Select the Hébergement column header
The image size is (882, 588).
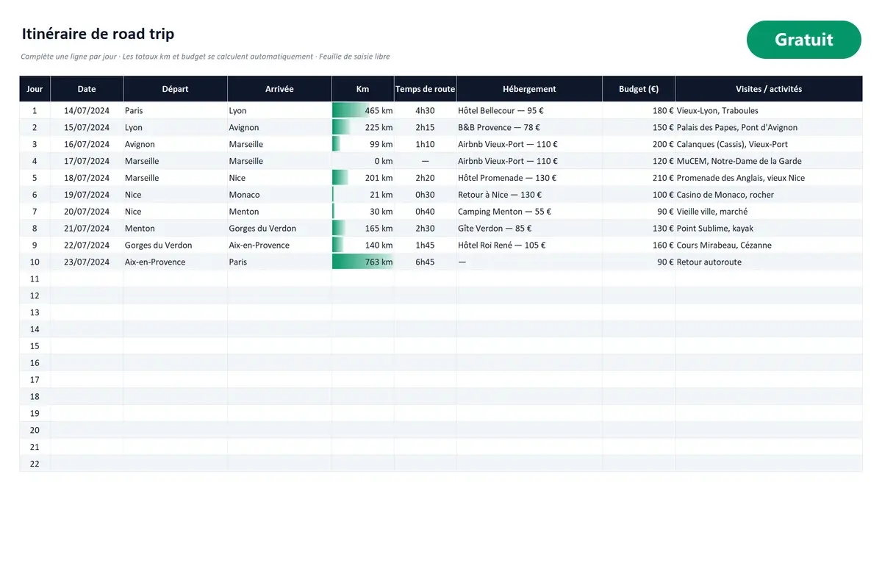pos(529,89)
